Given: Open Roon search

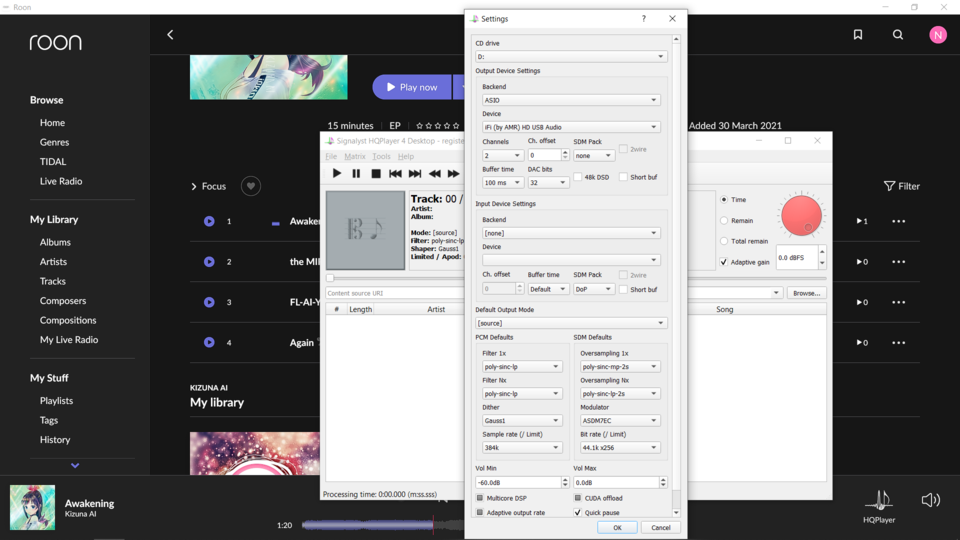Looking at the screenshot, I should pyautogui.click(x=898, y=35).
